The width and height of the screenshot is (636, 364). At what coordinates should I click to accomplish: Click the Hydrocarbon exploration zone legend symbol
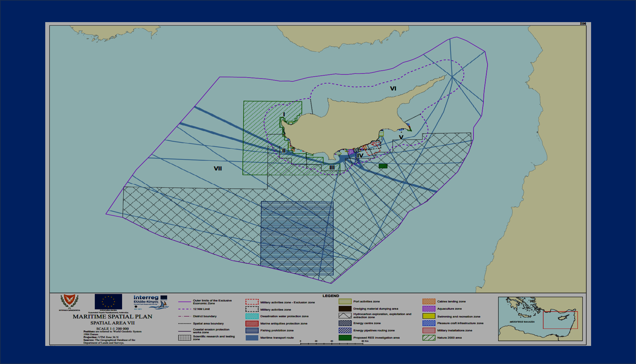tap(345, 315)
